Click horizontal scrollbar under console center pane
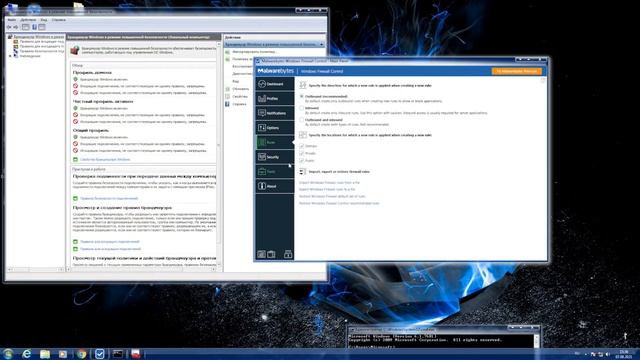 coord(142,269)
